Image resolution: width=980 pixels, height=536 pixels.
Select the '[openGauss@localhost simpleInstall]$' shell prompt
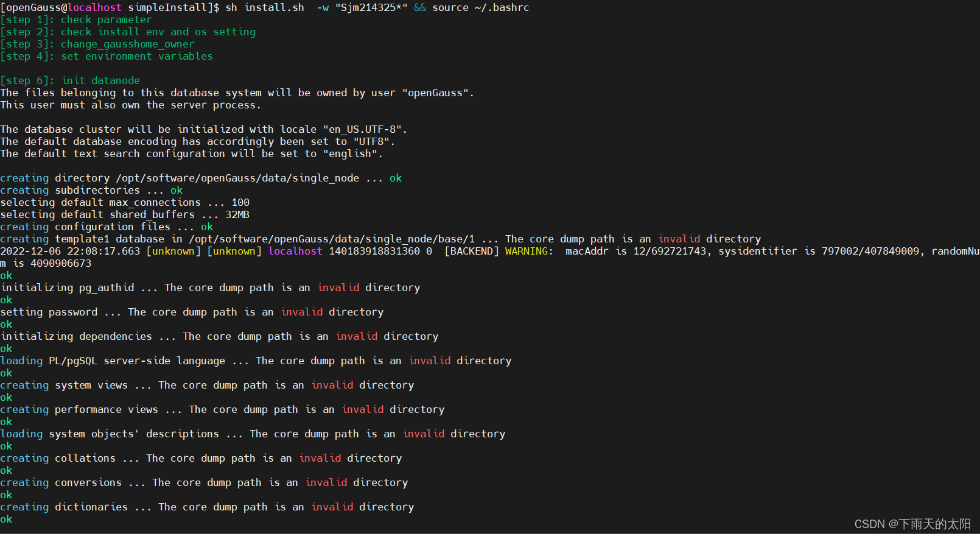click(x=110, y=7)
